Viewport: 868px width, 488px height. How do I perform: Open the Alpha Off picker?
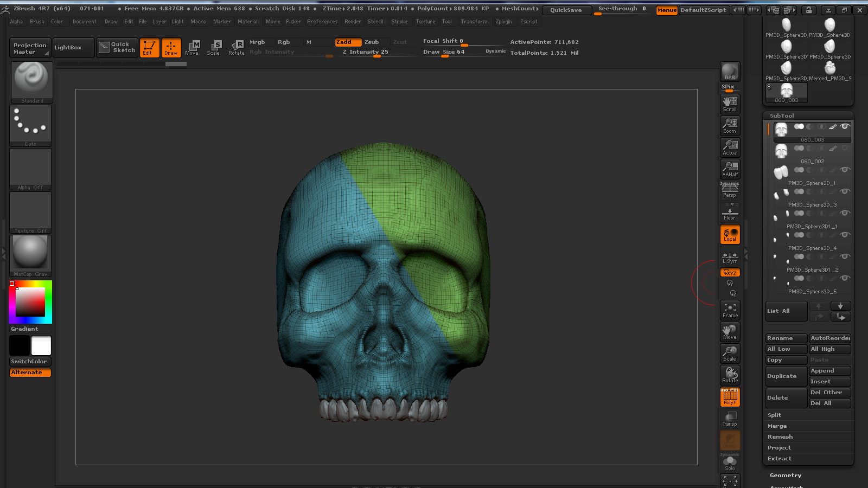(x=30, y=169)
